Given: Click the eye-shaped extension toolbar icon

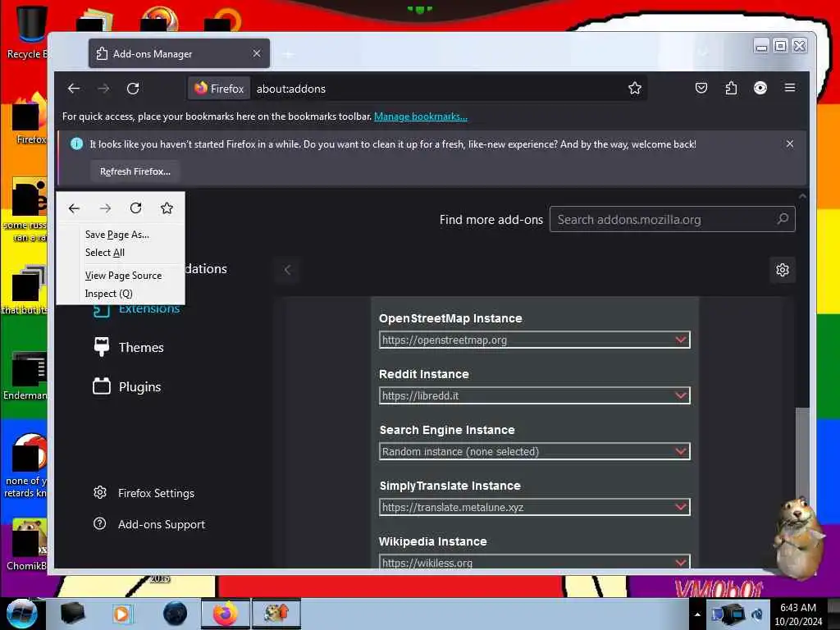Looking at the screenshot, I should (760, 88).
